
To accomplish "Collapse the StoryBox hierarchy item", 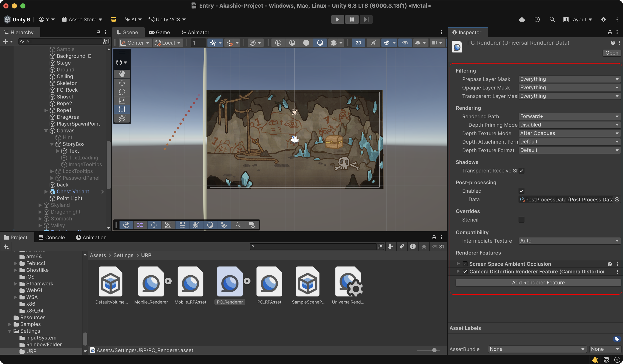I will point(52,144).
